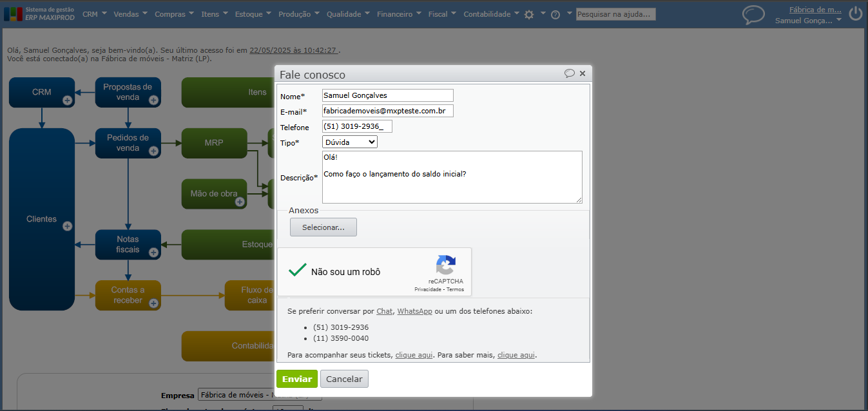This screenshot has height=411, width=868.
Task: Click first clique aqui link for tickets
Action: [414, 355]
